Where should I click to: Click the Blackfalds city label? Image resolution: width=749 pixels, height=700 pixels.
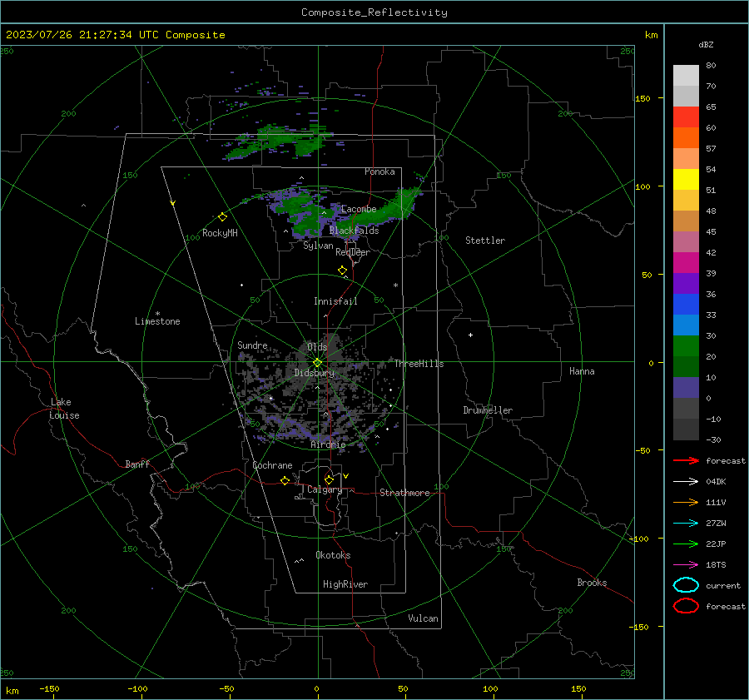click(x=354, y=231)
